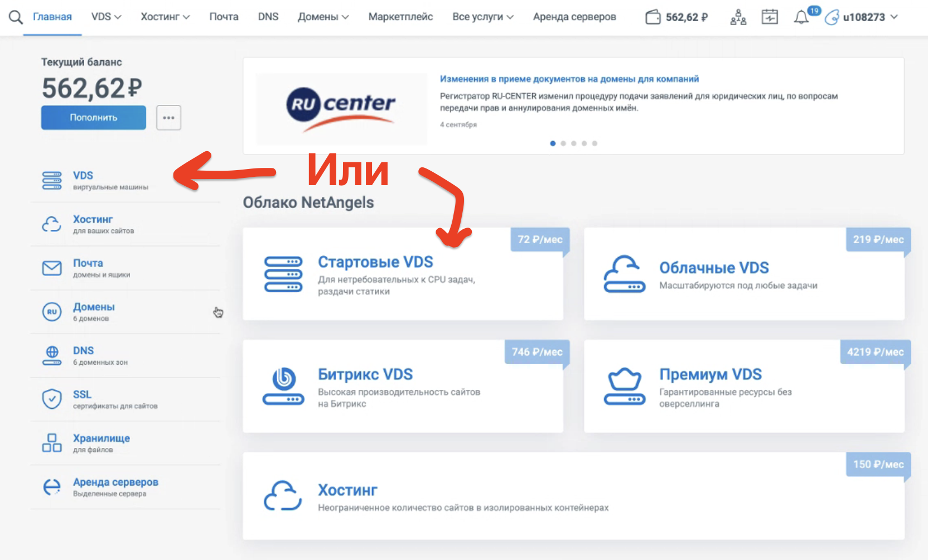Click the Почта envelope icon in sidebar

(52, 268)
